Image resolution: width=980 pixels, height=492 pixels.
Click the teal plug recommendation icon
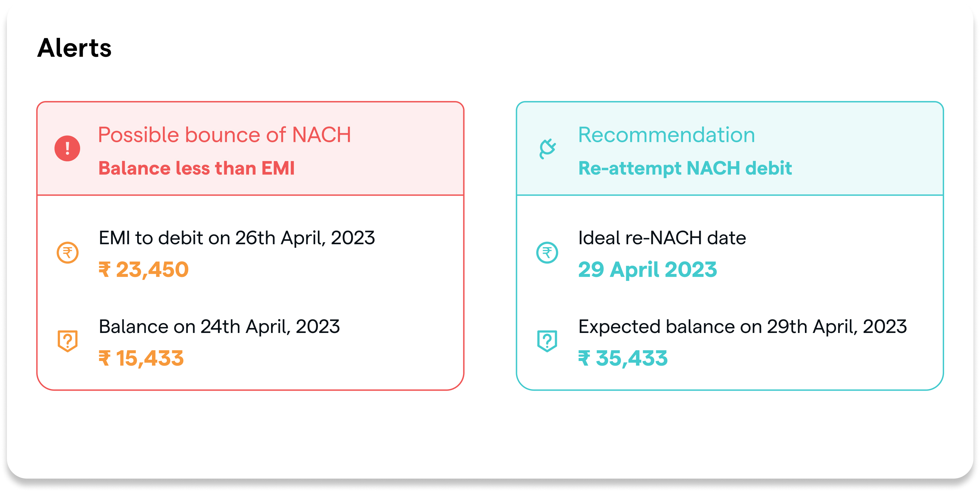point(547,148)
